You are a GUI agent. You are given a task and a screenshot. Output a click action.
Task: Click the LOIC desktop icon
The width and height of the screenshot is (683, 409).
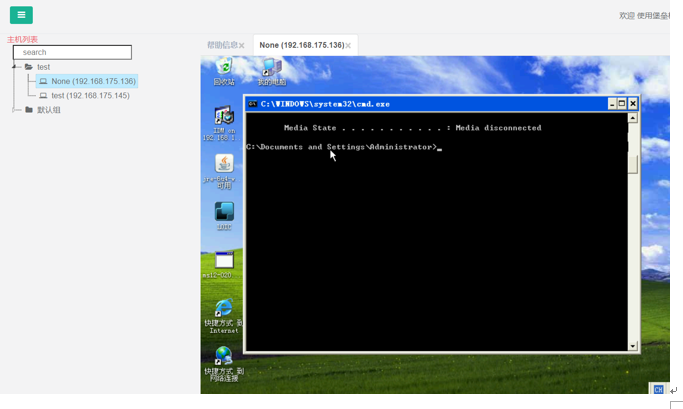[x=224, y=216]
